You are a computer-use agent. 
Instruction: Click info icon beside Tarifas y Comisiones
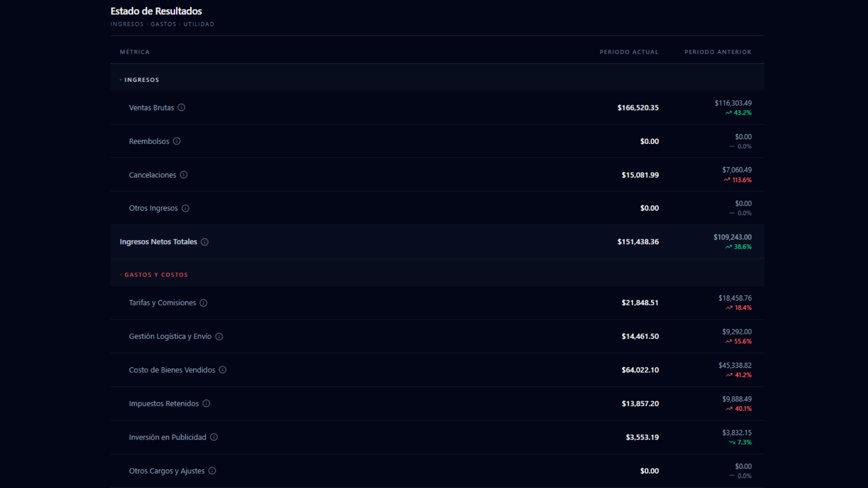(203, 303)
